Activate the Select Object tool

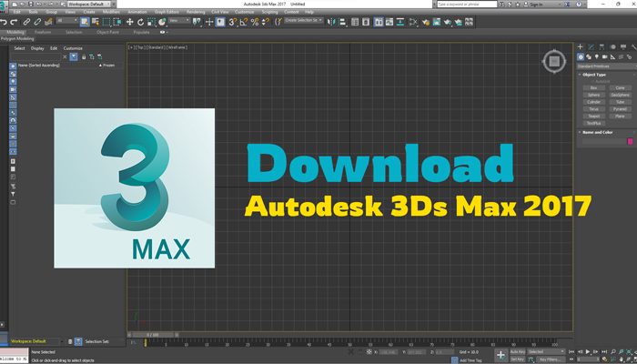83,21
